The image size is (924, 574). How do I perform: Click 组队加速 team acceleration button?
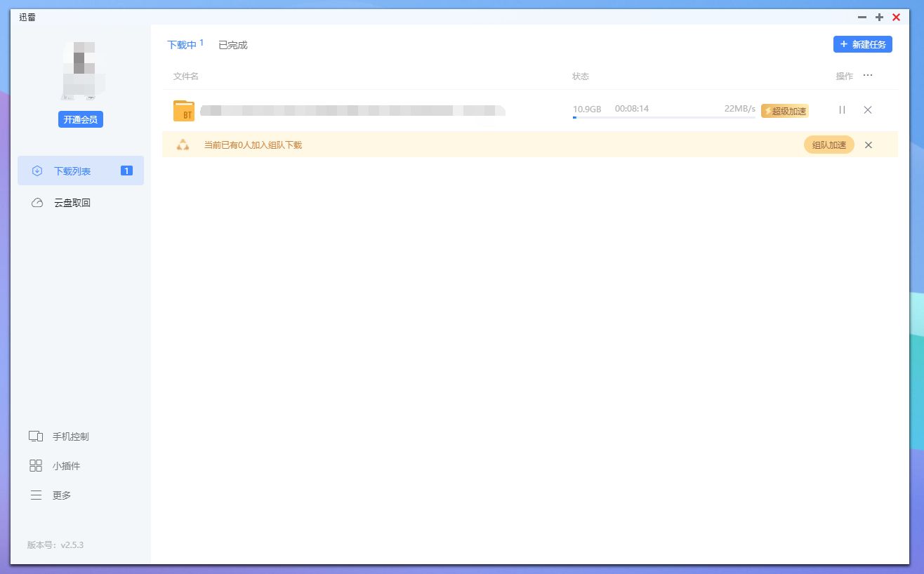pyautogui.click(x=829, y=145)
